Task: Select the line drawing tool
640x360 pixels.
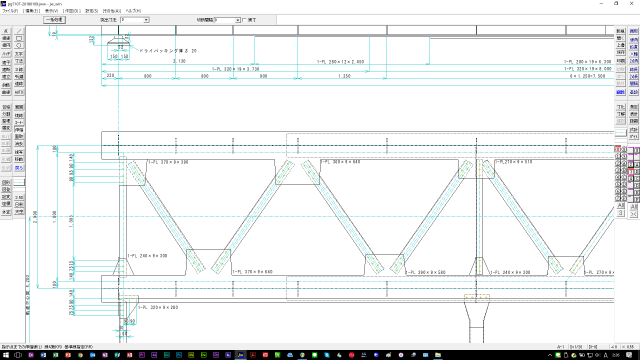Action: click(x=19, y=31)
